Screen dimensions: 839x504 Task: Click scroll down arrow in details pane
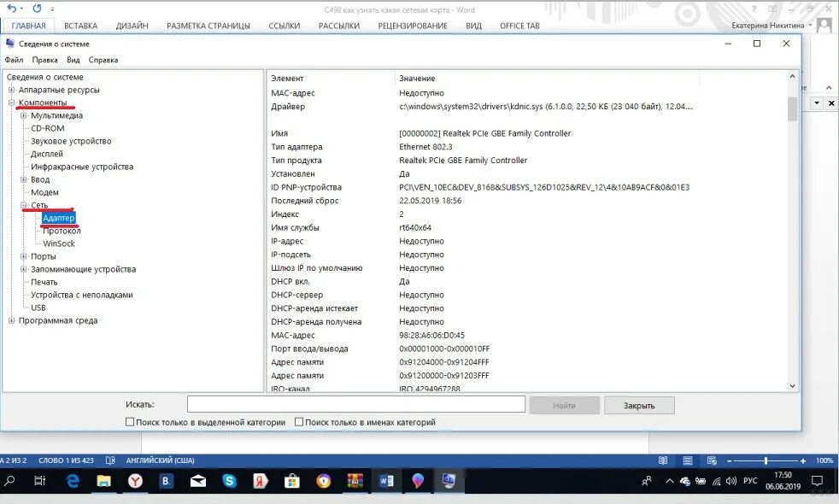793,386
